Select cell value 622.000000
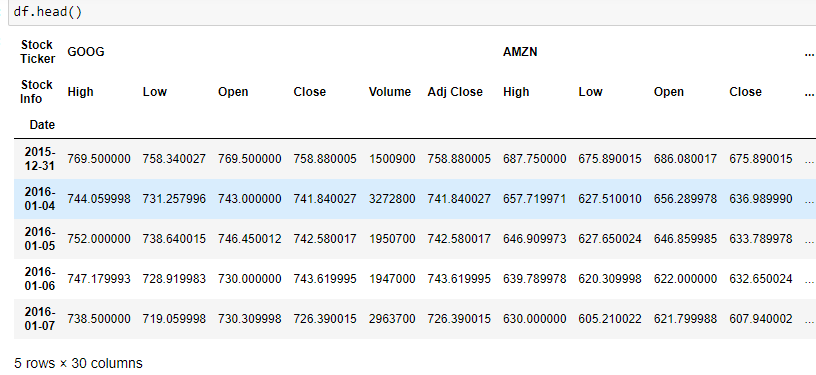This screenshot has height=375, width=816. coord(685,279)
